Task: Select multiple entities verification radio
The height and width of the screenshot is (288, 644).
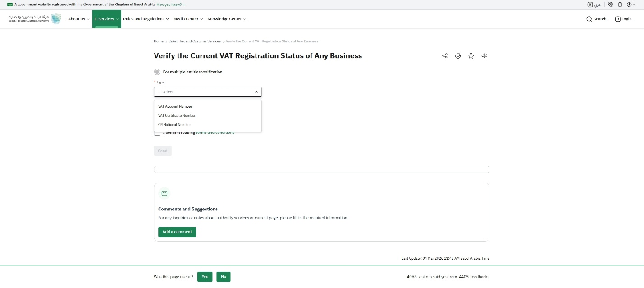Action: click(x=157, y=72)
